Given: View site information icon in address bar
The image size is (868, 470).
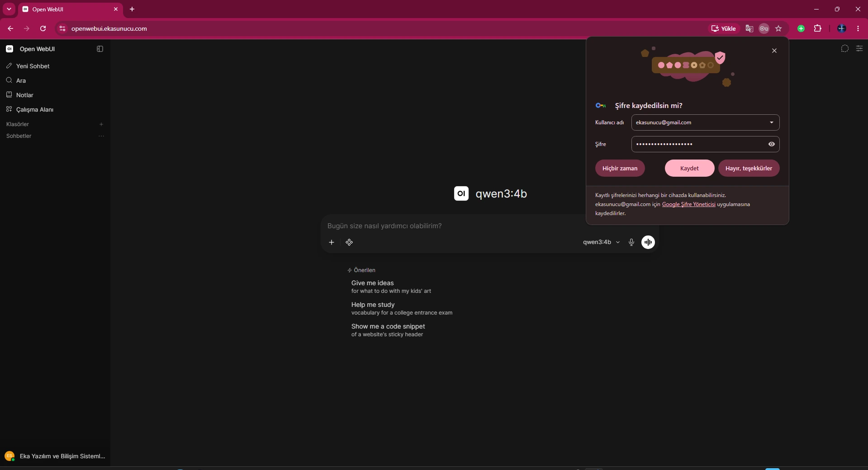Looking at the screenshot, I should [x=62, y=28].
